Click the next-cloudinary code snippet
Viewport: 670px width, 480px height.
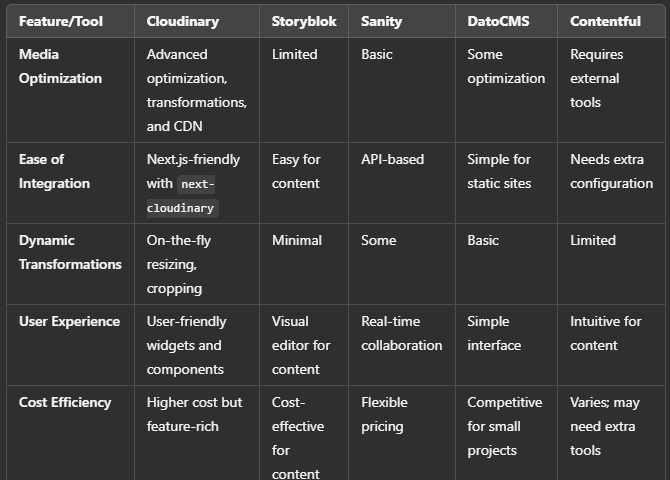click(182, 196)
